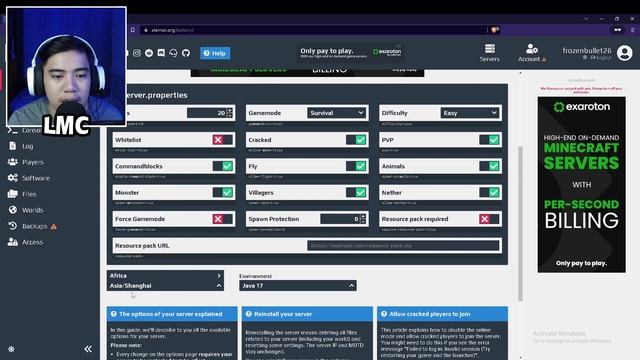The image size is (640, 360).
Task: Open the Gamemode Survival dropdown
Action: click(337, 113)
